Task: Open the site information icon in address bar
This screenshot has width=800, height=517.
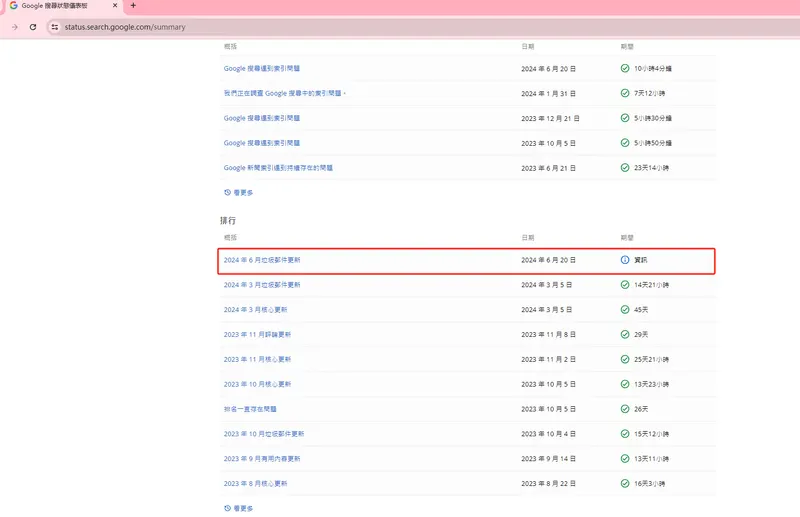Action: [x=55, y=27]
